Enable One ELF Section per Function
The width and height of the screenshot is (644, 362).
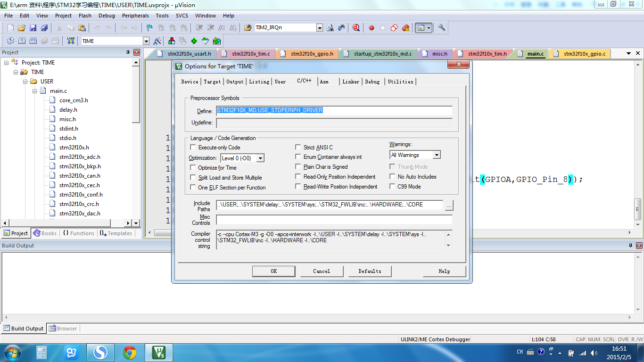point(193,188)
